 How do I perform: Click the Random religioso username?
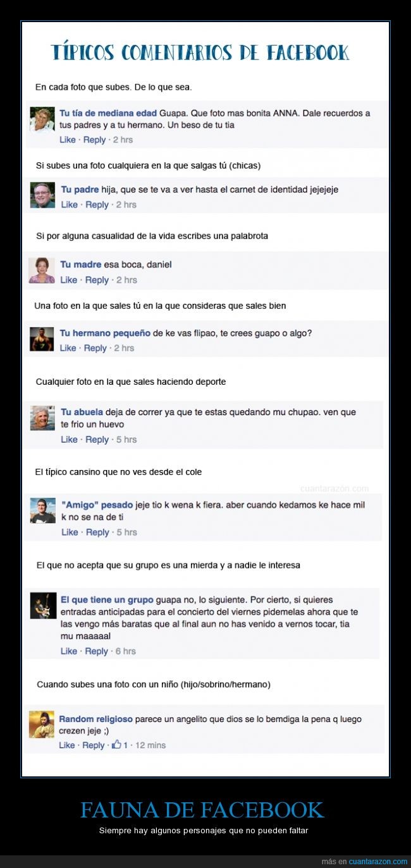(x=95, y=719)
